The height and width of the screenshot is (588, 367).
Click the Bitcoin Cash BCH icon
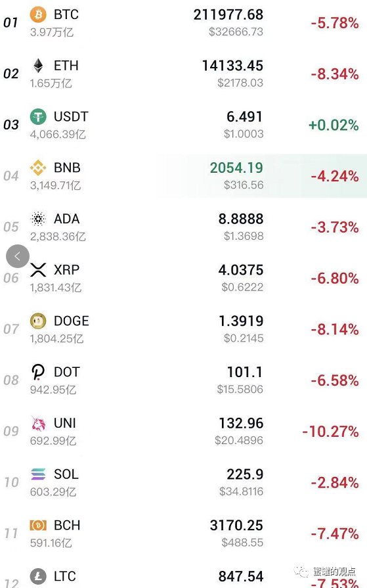click(x=38, y=525)
